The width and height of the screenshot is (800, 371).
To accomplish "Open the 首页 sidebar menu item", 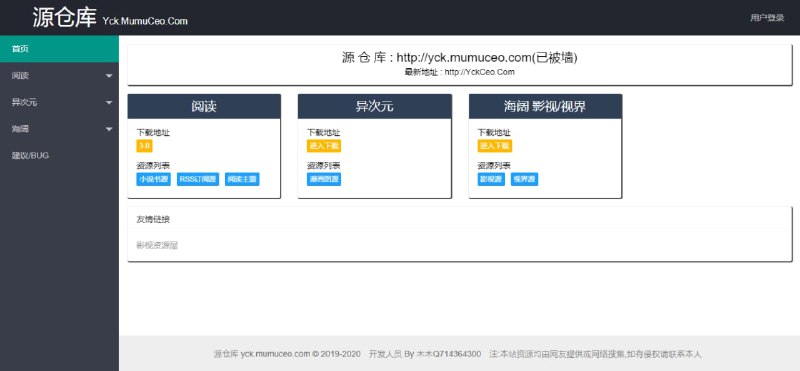I will (x=59, y=49).
